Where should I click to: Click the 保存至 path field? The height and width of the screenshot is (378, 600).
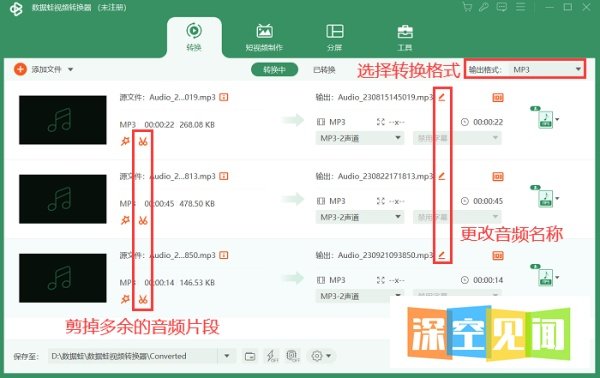coord(132,356)
